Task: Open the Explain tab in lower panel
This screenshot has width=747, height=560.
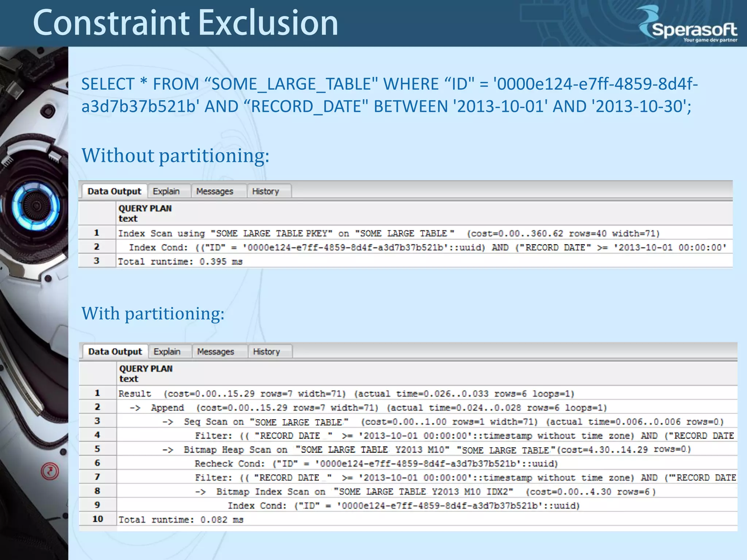Action: (167, 351)
